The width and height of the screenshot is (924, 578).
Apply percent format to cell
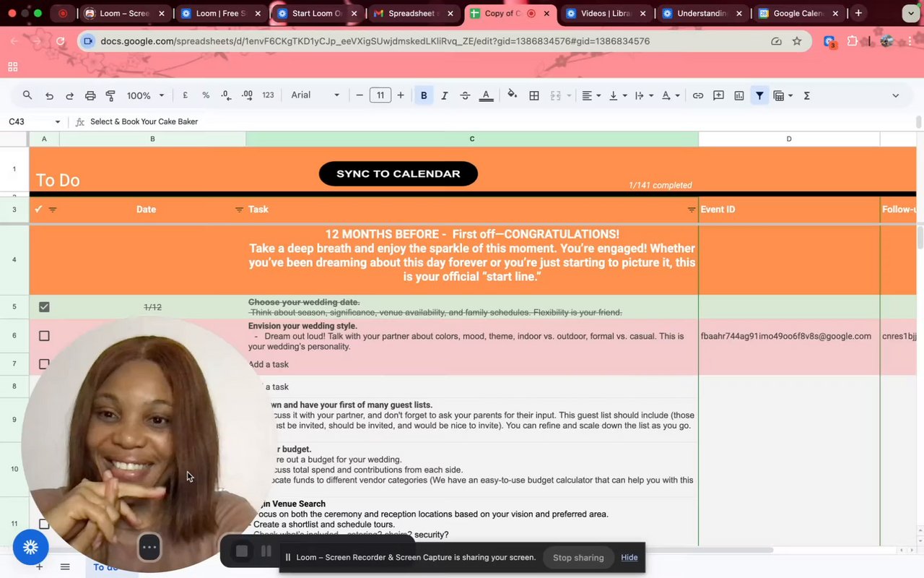[206, 95]
